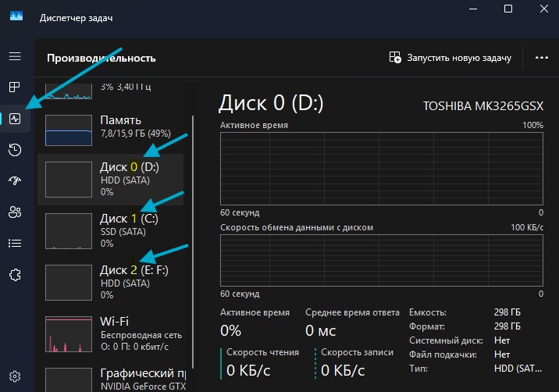Click the CPU thumbnail graph at top
The width and height of the screenshot is (559, 392).
tap(69, 91)
